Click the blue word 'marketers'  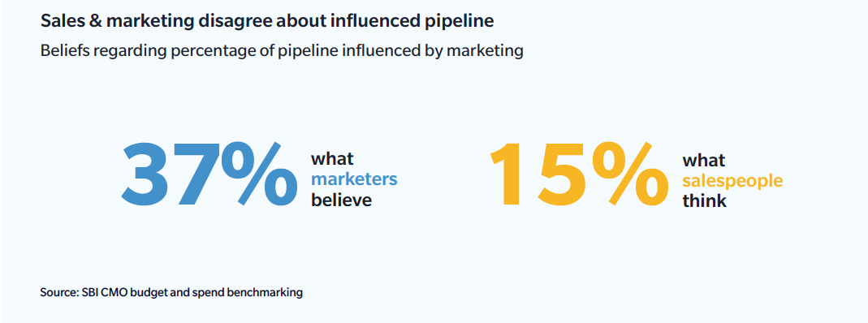coord(354,179)
